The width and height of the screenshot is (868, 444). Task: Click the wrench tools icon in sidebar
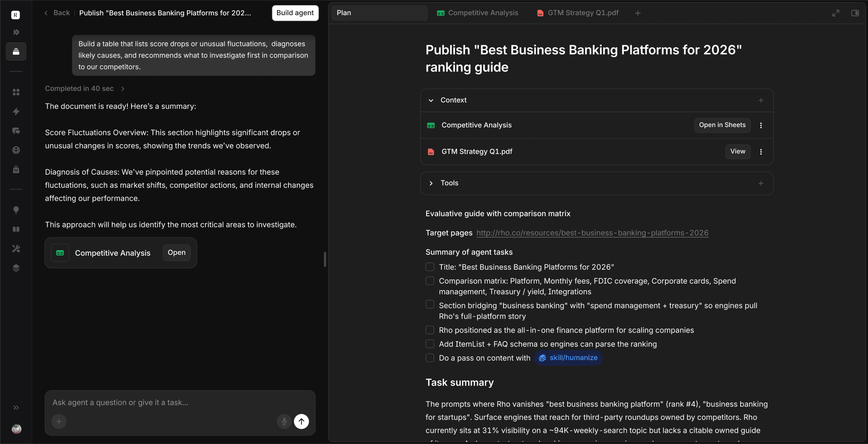16,249
